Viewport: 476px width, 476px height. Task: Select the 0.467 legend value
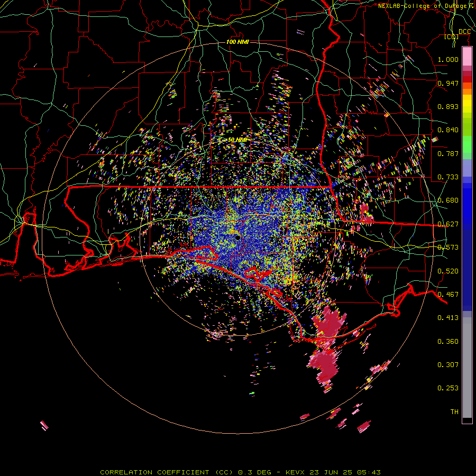click(x=448, y=295)
